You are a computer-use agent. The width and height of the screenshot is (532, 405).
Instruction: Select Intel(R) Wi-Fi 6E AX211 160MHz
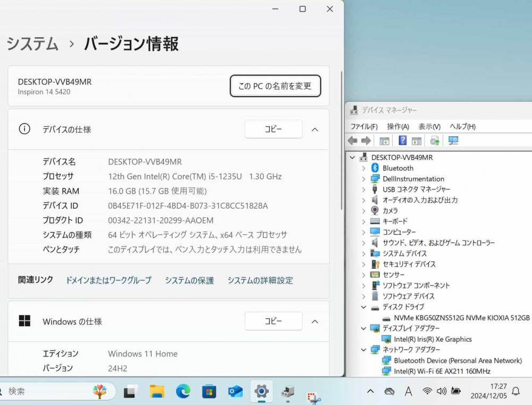click(x=442, y=371)
